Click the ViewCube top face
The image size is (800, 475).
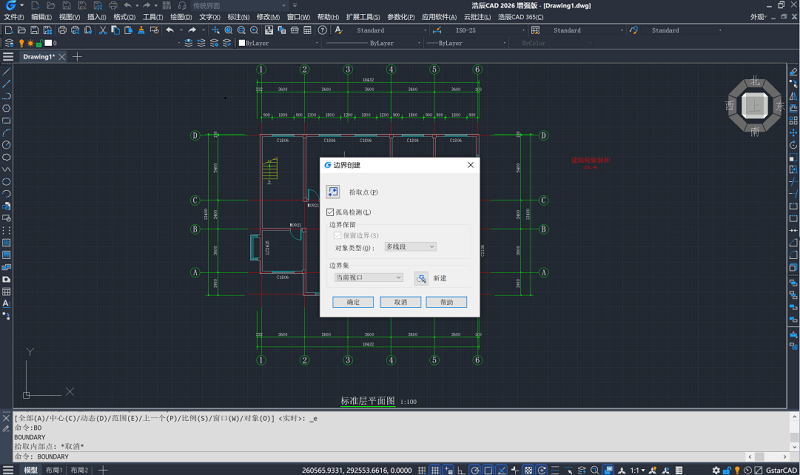coord(756,105)
